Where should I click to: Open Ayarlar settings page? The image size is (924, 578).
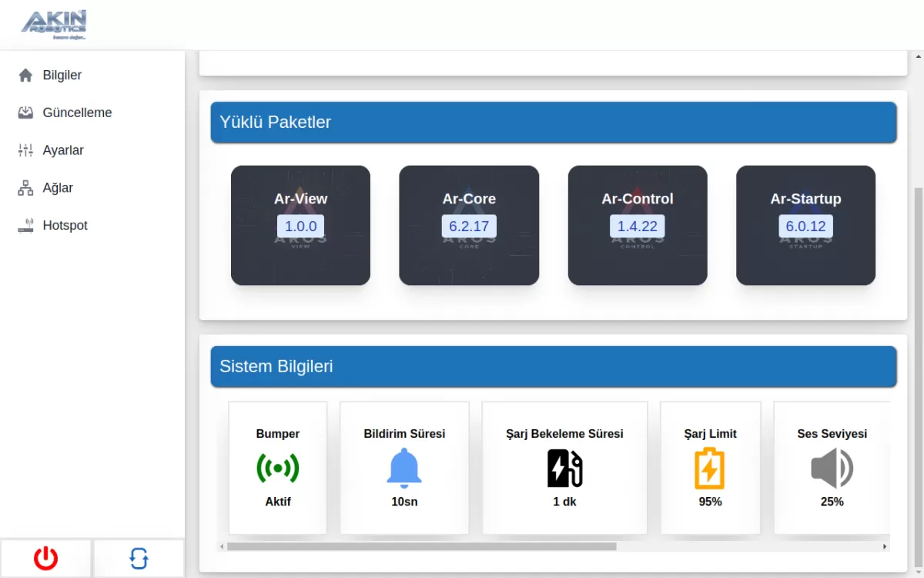[x=63, y=150]
